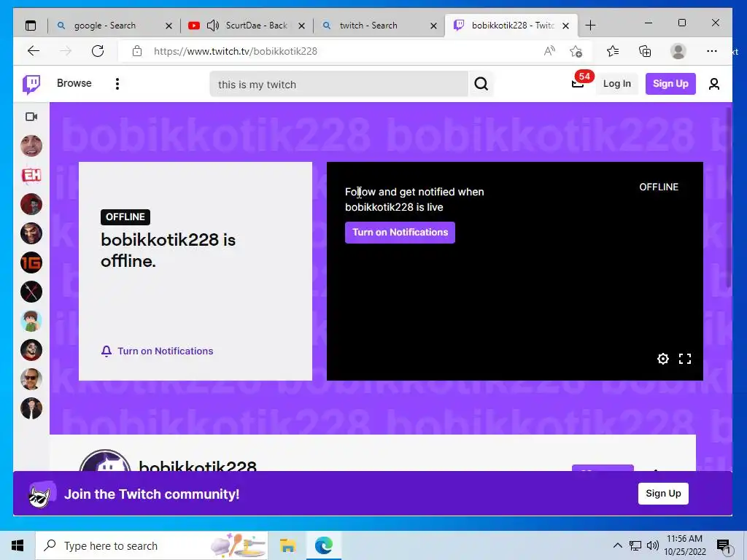Screen dimensions: 747x560
Task: Open the Twitch home logo
Action: tap(31, 85)
